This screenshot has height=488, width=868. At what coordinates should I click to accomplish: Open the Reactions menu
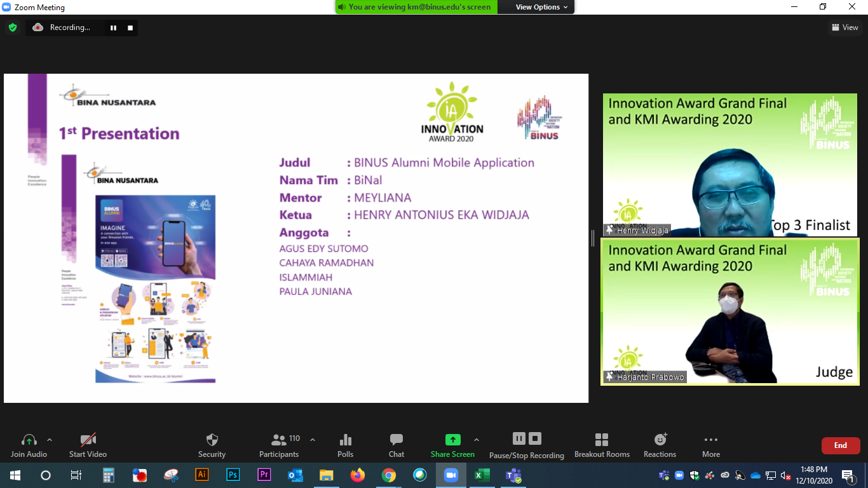tap(660, 445)
